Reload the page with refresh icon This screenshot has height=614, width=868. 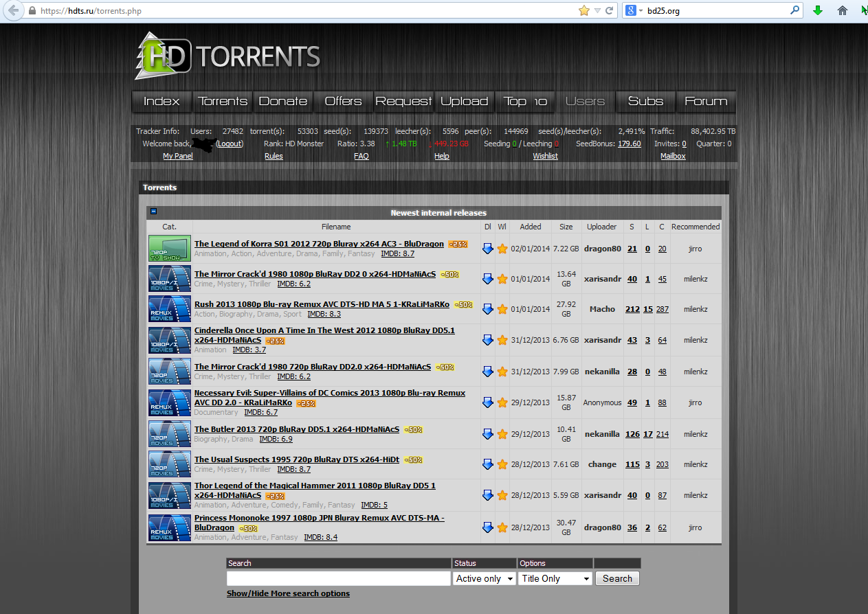(x=609, y=11)
